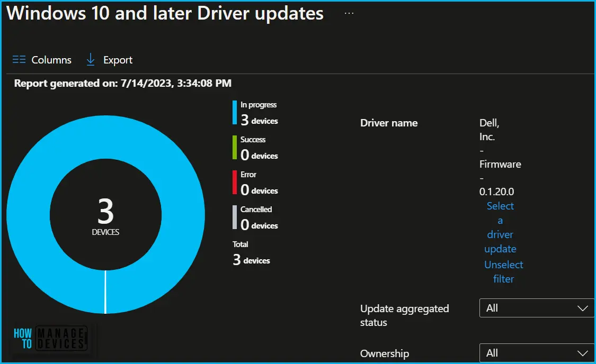Click the green Success legend swatch
Viewport: 596px width, 364px height.
(235, 147)
